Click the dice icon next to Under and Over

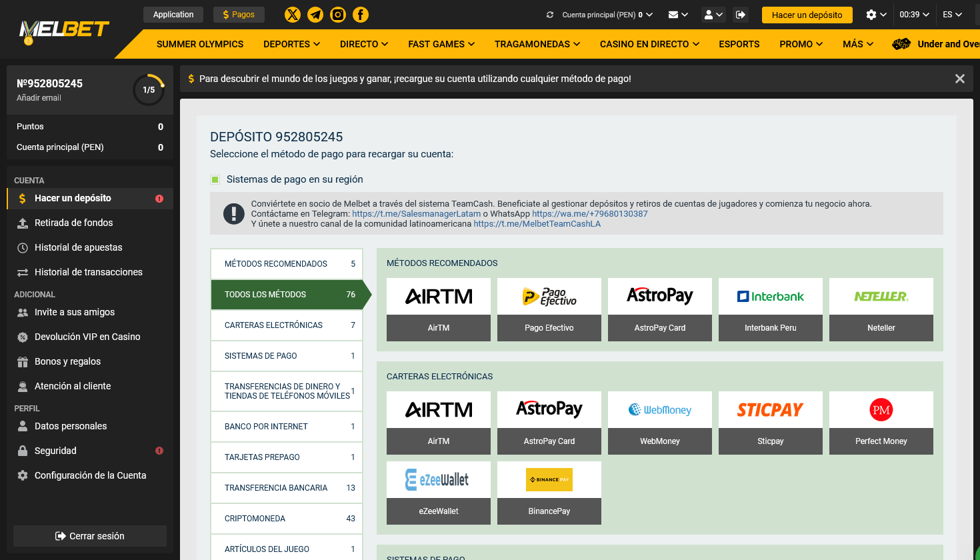[901, 44]
